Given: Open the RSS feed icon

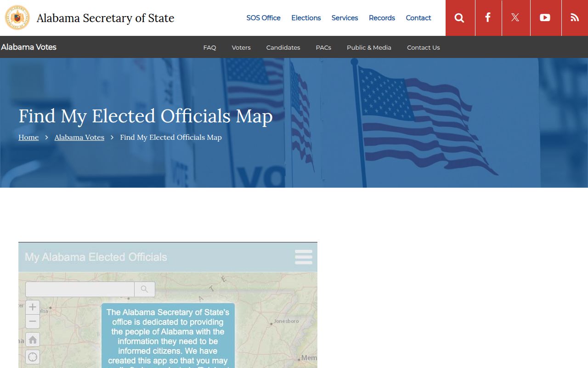Looking at the screenshot, I should pos(575,18).
